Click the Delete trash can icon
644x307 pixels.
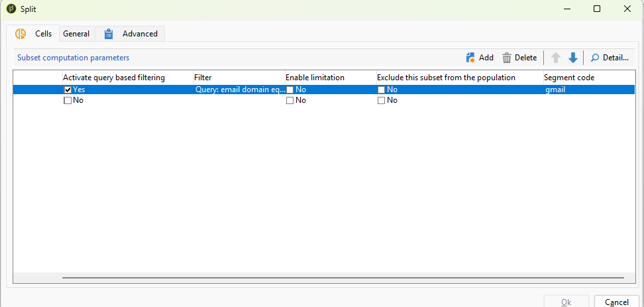tap(507, 58)
